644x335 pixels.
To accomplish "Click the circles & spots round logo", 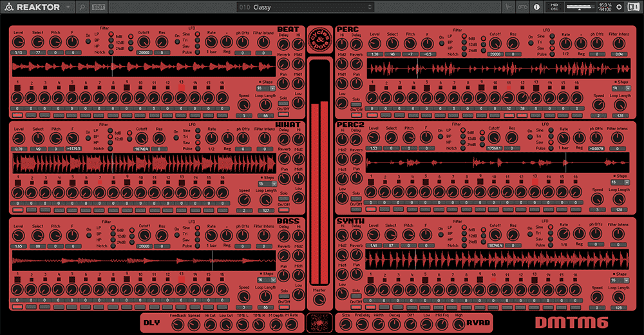I will [319, 41].
